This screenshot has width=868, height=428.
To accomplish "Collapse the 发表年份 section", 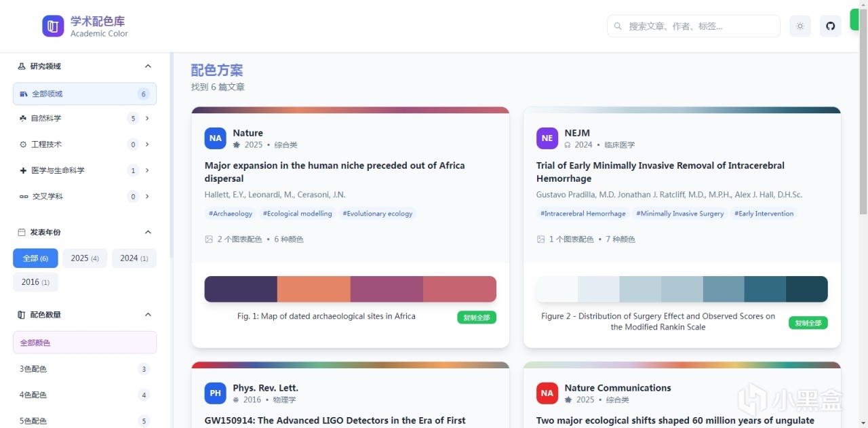I will pos(149,232).
